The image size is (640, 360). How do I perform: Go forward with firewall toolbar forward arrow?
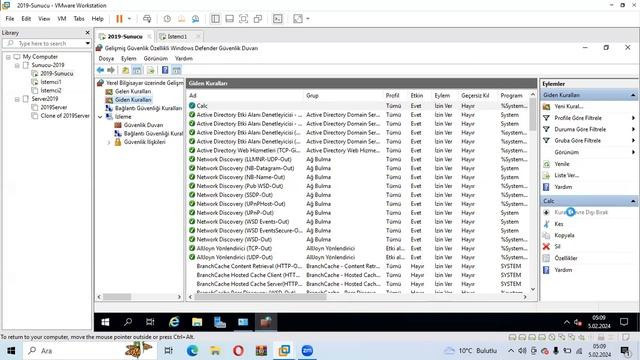111,70
